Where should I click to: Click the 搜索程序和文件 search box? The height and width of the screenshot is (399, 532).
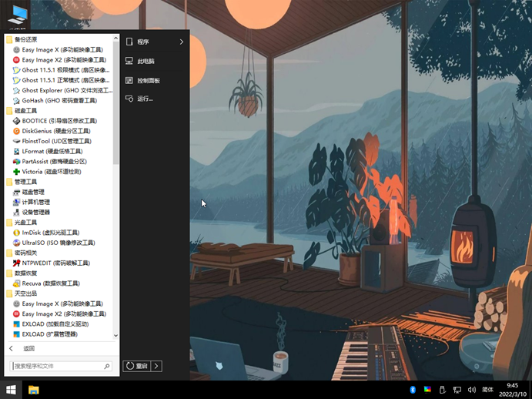pos(57,367)
